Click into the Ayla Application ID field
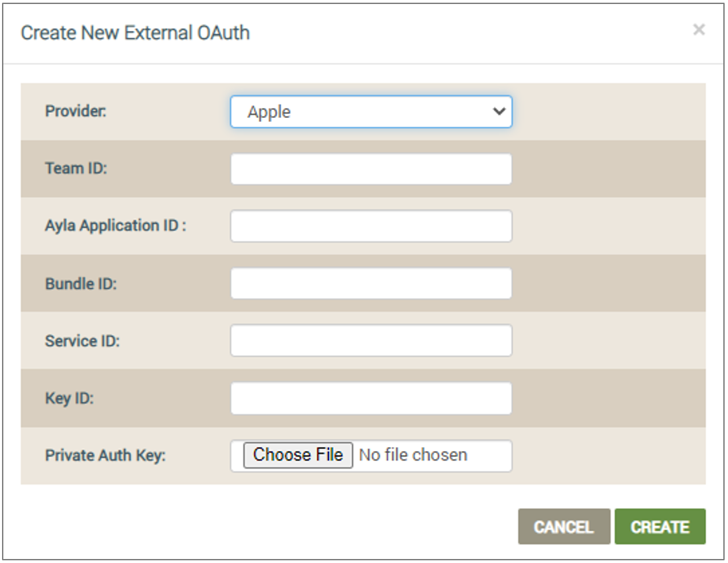Screen dimensions: 728x563 click(371, 226)
